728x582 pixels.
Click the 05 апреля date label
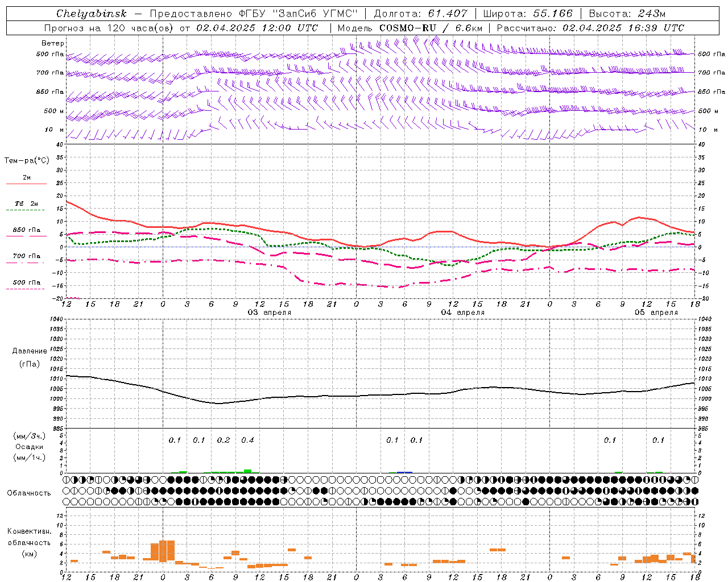(x=656, y=313)
